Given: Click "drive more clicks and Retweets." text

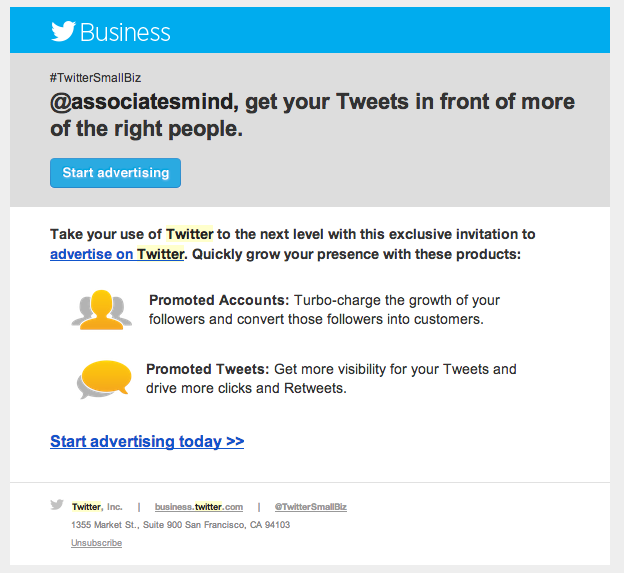Looking at the screenshot, I should click(246, 388).
